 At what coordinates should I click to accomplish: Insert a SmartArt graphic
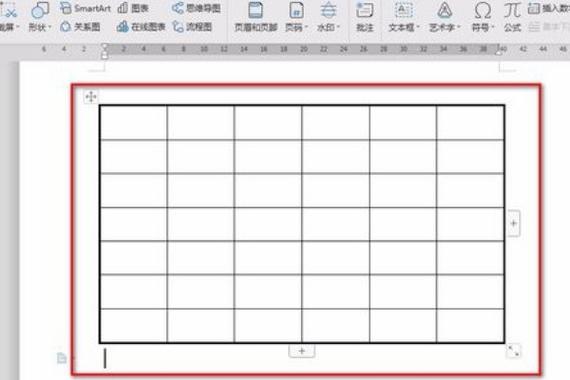click(85, 8)
